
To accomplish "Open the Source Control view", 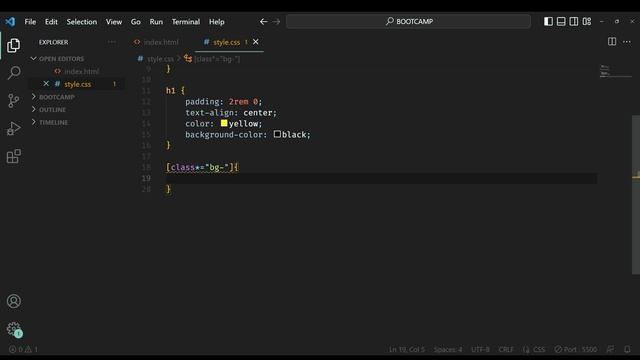I will (x=13, y=100).
